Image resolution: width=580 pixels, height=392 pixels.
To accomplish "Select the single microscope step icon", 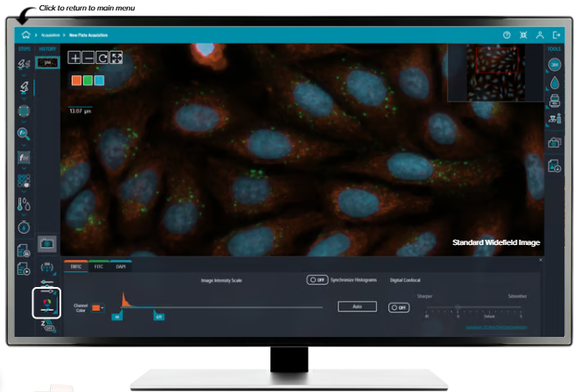I will (24, 88).
